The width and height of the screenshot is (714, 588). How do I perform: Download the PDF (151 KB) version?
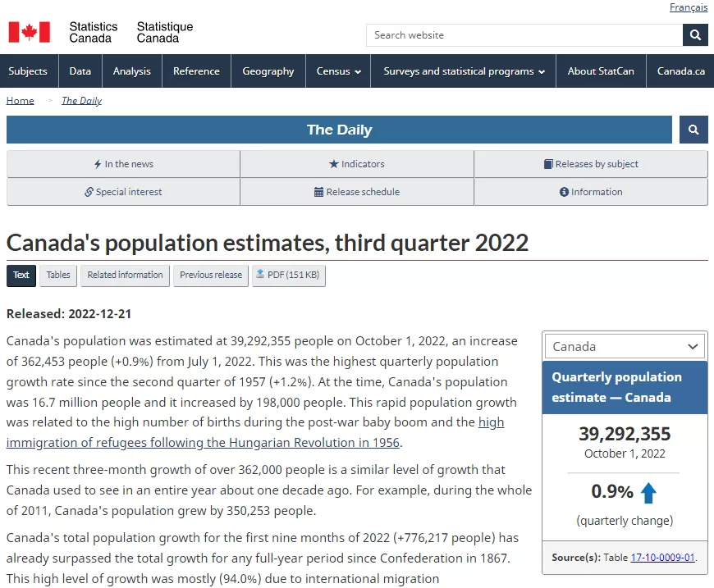289,276
